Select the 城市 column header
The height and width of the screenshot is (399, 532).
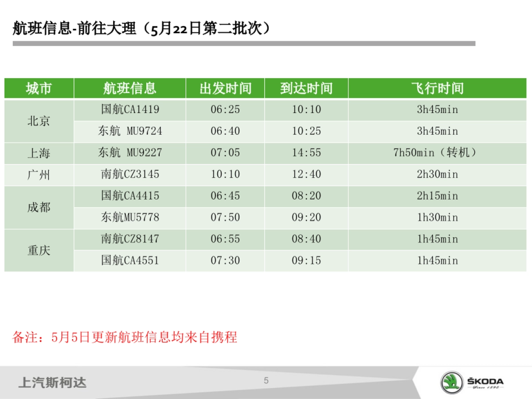tap(39, 88)
